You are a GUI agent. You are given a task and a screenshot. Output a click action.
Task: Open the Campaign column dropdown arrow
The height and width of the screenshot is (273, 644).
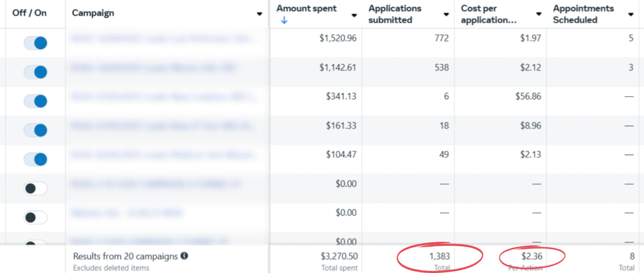(x=259, y=14)
